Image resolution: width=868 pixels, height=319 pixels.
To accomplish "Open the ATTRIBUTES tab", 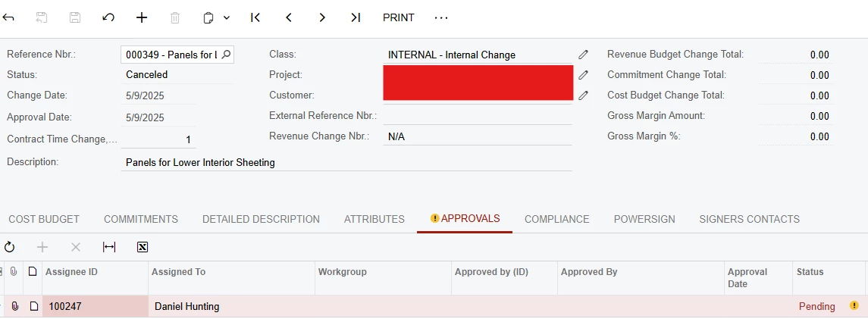I will click(374, 219).
